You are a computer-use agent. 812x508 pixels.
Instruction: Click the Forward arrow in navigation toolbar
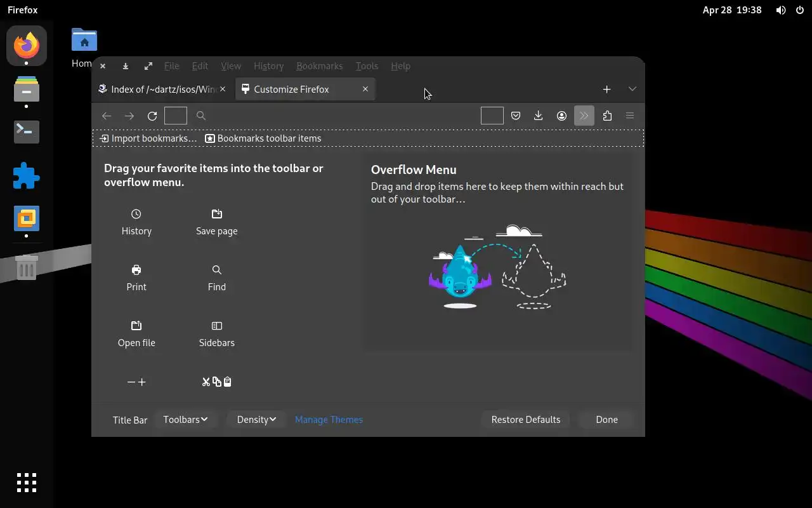(x=129, y=116)
